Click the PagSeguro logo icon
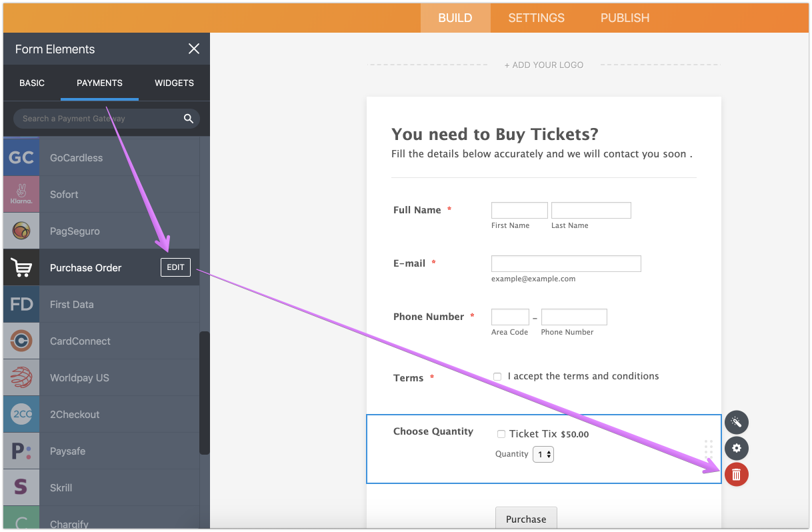 click(x=21, y=231)
